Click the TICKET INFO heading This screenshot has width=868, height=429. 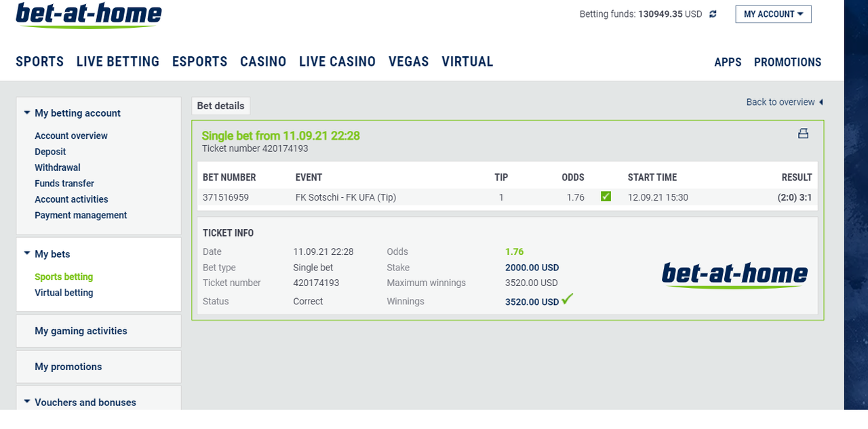pos(229,233)
